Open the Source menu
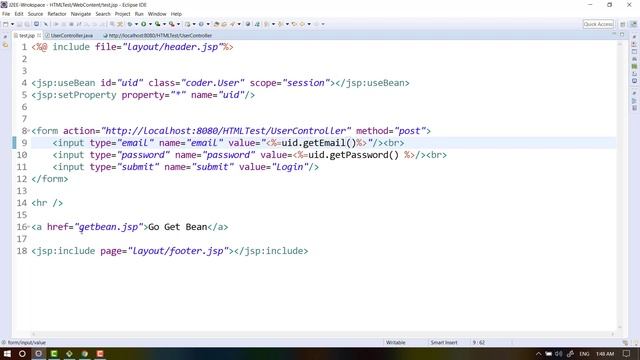Image resolution: width=640 pixels, height=360 pixels. (35, 14)
